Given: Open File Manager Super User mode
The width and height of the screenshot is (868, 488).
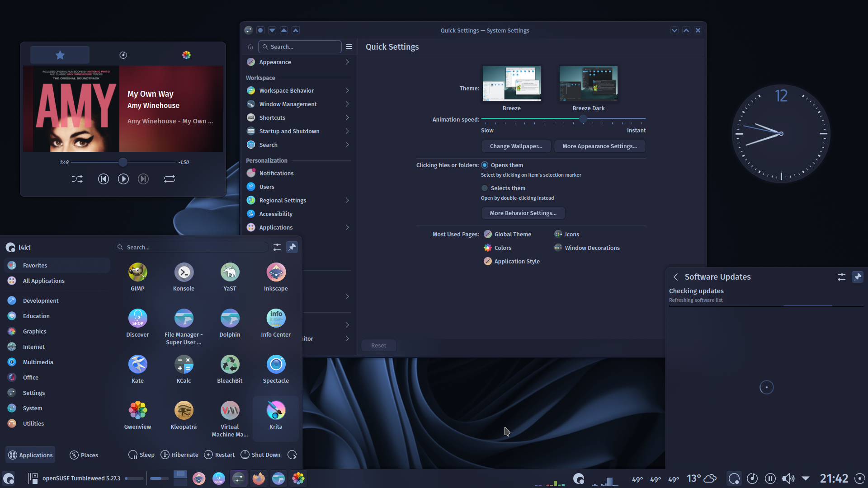Looking at the screenshot, I should (184, 327).
